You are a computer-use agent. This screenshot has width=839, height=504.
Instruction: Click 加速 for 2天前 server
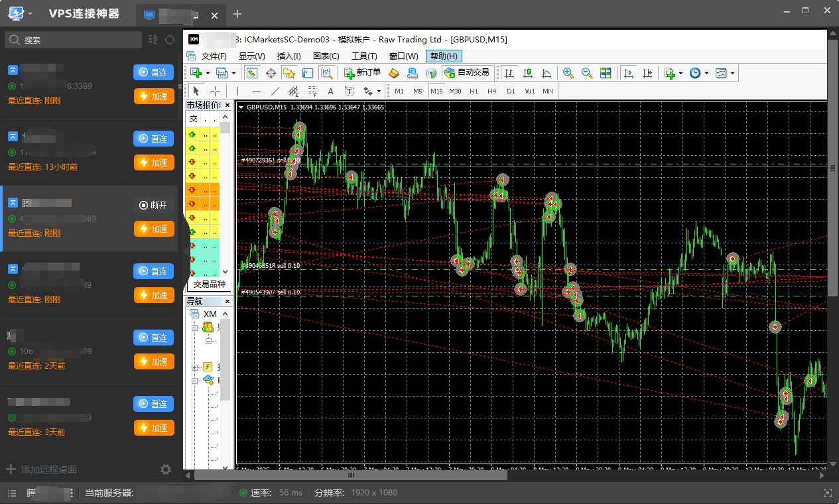(x=153, y=361)
